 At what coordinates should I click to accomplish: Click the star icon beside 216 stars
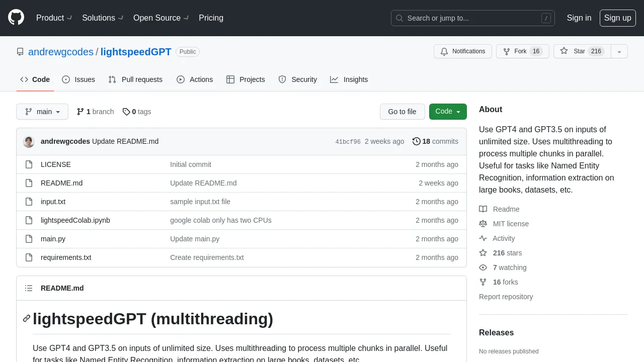(483, 253)
